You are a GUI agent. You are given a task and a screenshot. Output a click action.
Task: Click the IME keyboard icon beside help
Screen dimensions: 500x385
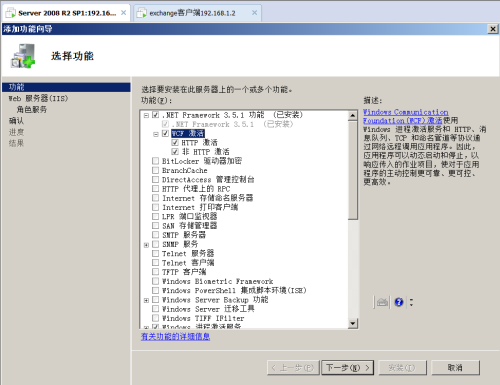pos(382,302)
